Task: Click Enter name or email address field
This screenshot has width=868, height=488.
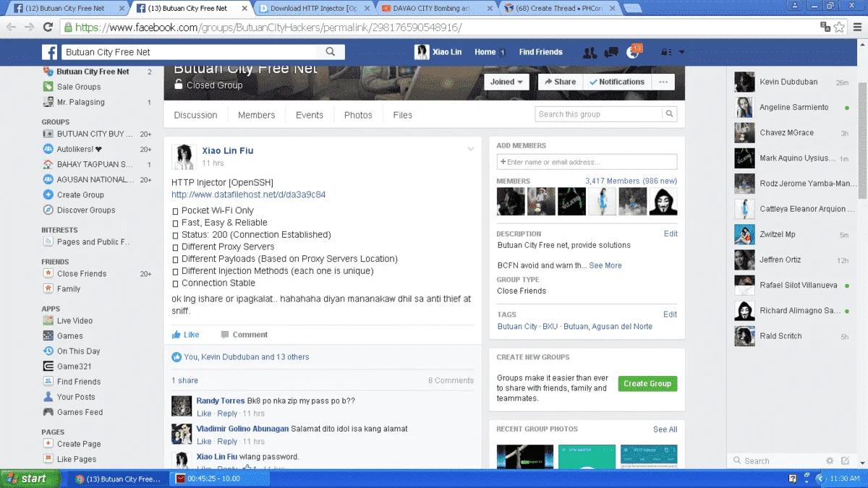Action: 587,162
